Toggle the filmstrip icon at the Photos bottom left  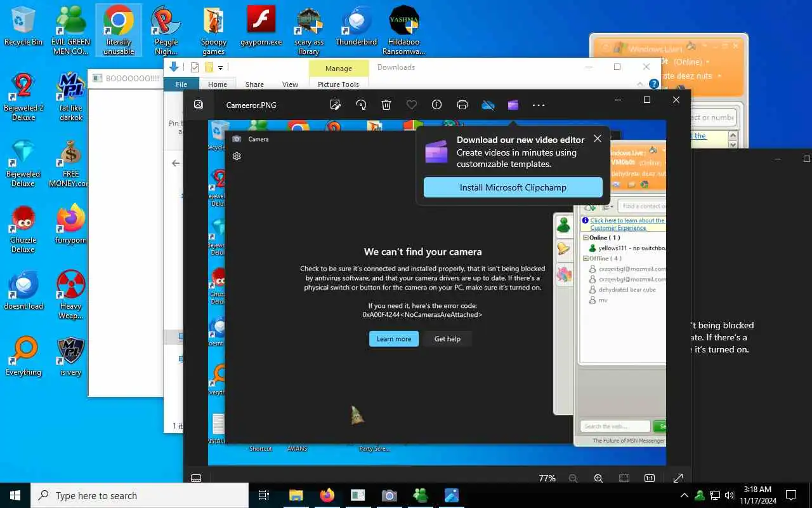click(x=196, y=478)
